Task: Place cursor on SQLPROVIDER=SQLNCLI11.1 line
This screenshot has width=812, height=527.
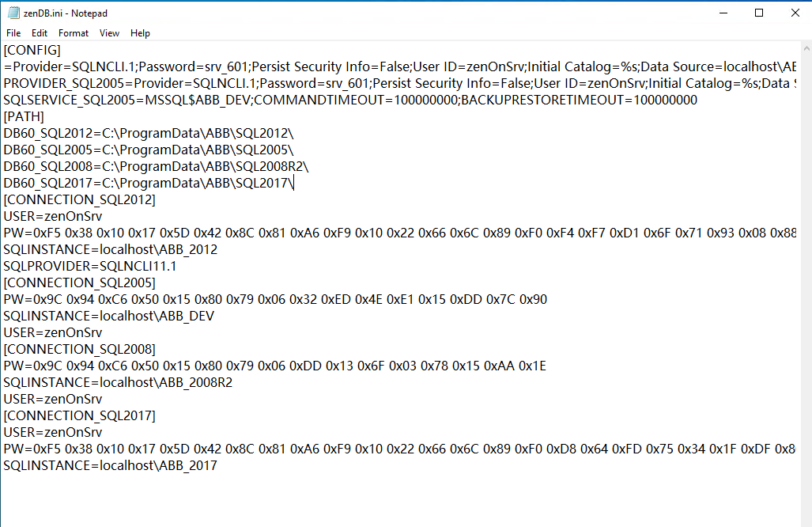Action: click(x=89, y=266)
